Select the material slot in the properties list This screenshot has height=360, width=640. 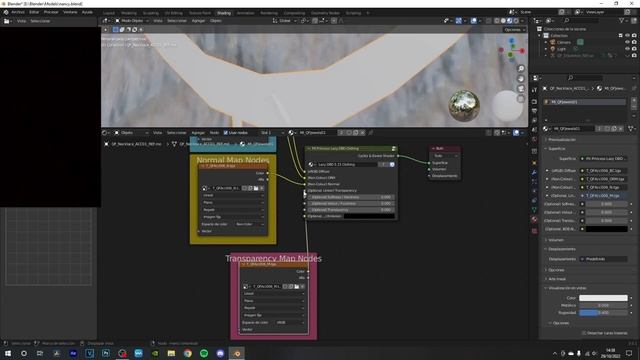pyautogui.click(x=585, y=102)
